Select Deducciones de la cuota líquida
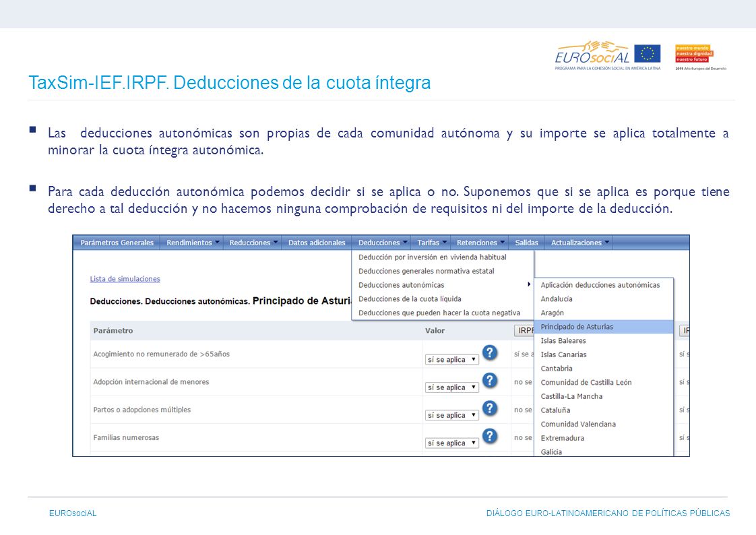The image size is (756, 535). click(x=443, y=299)
